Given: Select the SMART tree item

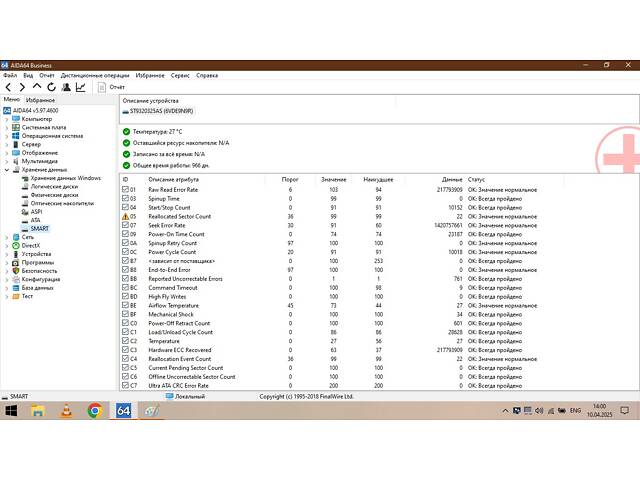Looking at the screenshot, I should pyautogui.click(x=39, y=229).
